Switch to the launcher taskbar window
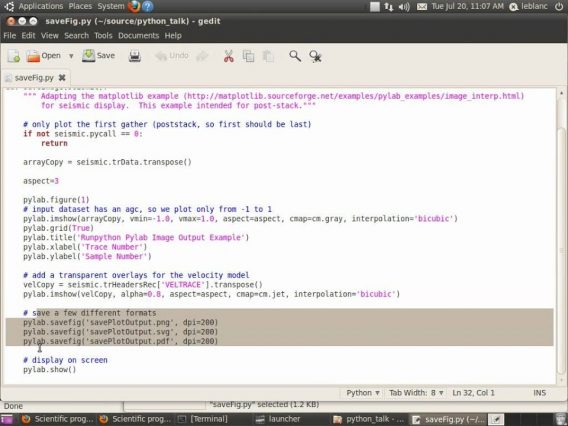Viewport: 568px width, 426px height. point(278,419)
